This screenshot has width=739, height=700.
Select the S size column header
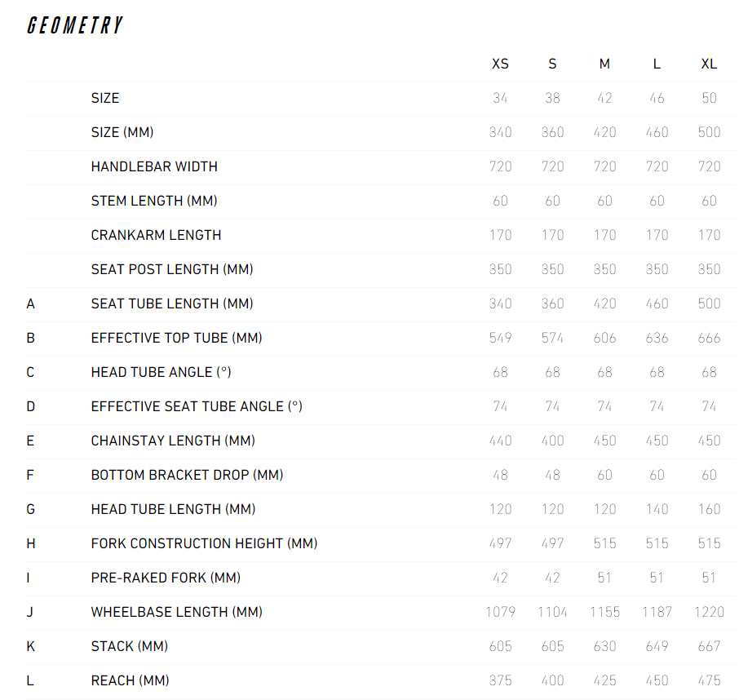[552, 64]
